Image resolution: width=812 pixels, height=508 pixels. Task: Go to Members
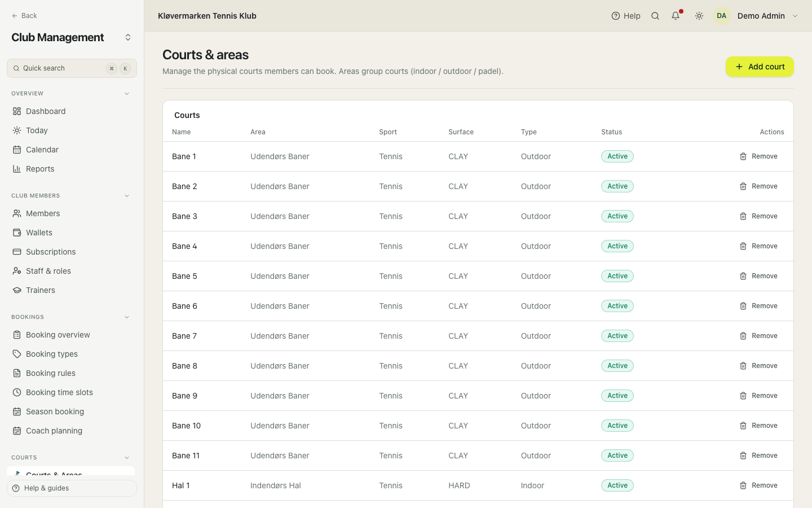[72, 213]
